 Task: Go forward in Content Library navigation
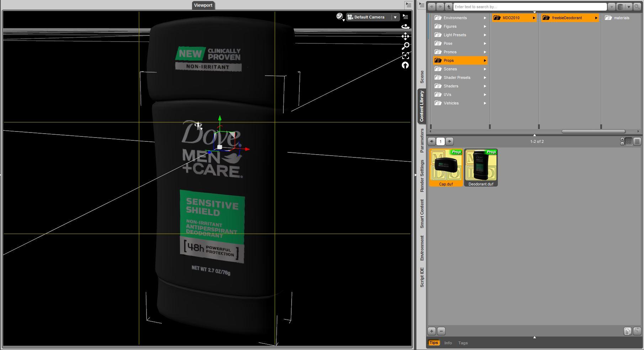tap(440, 7)
